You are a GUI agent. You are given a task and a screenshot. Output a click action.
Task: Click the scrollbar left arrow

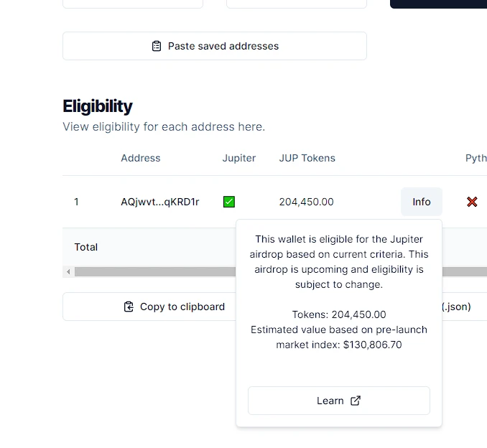(68, 272)
